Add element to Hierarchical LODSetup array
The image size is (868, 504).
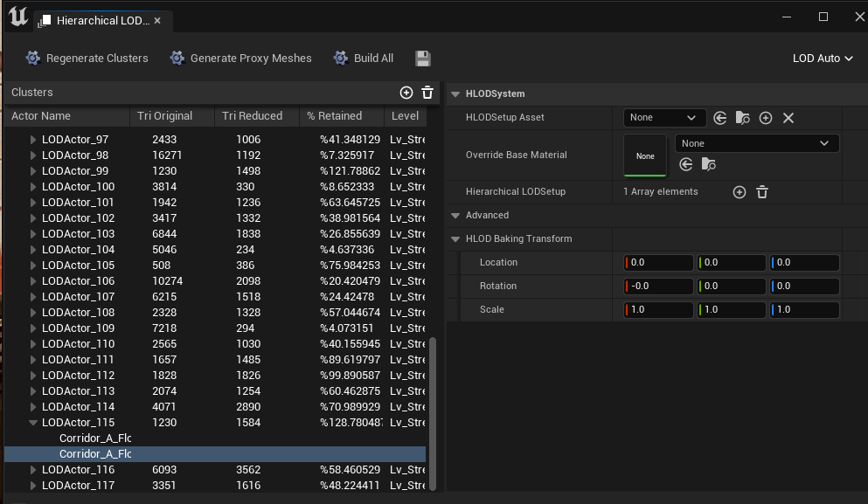tap(740, 192)
